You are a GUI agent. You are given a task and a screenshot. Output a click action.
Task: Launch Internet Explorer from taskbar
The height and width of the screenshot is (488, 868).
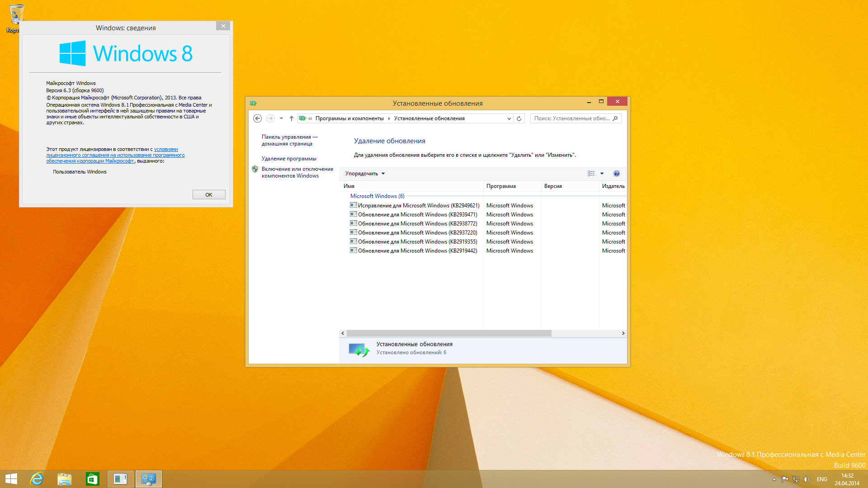click(x=37, y=479)
